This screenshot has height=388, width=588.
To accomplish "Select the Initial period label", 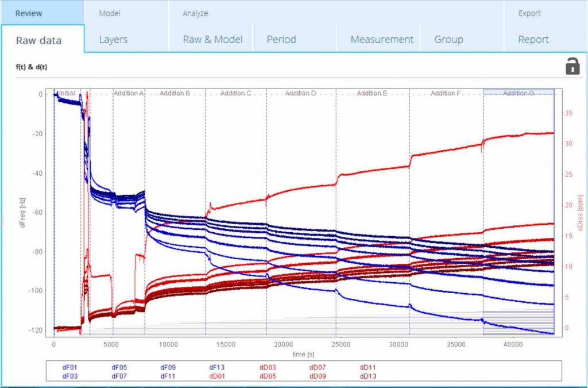I will (66, 93).
